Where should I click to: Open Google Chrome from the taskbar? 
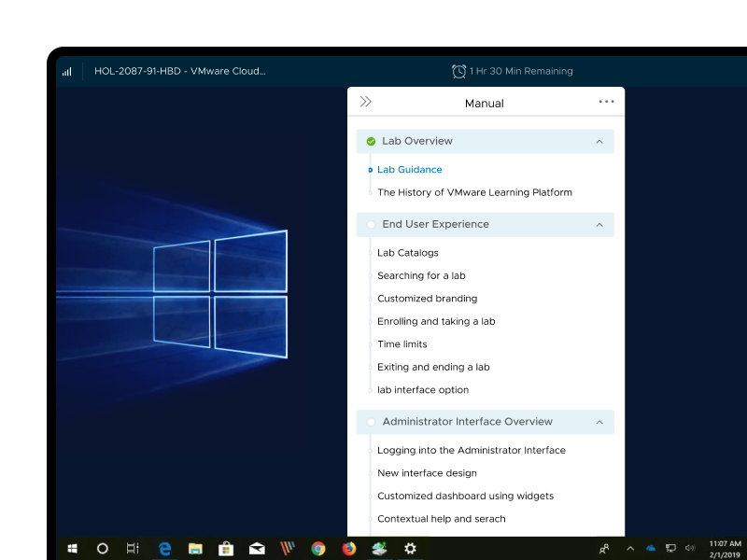318,549
